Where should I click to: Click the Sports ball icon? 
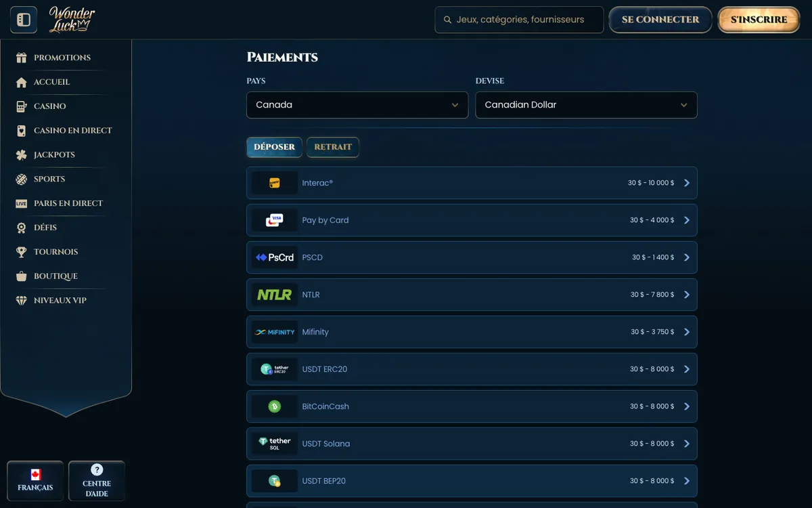pos(22,179)
